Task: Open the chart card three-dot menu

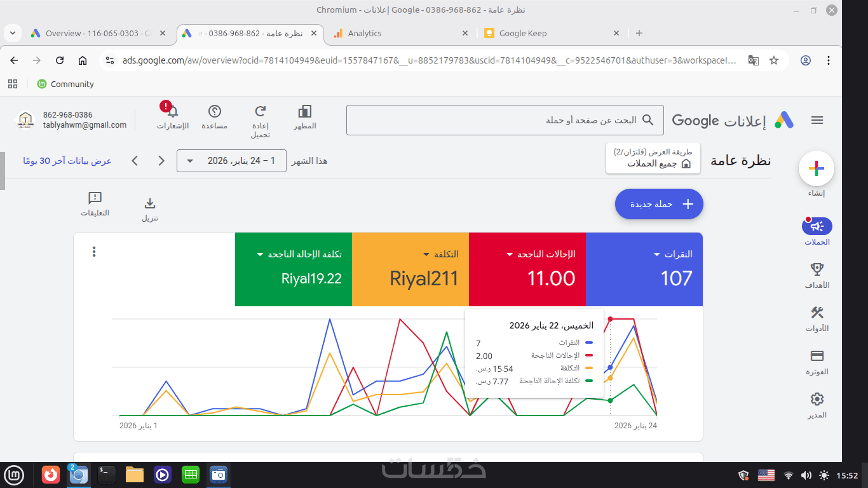Action: pyautogui.click(x=94, y=252)
